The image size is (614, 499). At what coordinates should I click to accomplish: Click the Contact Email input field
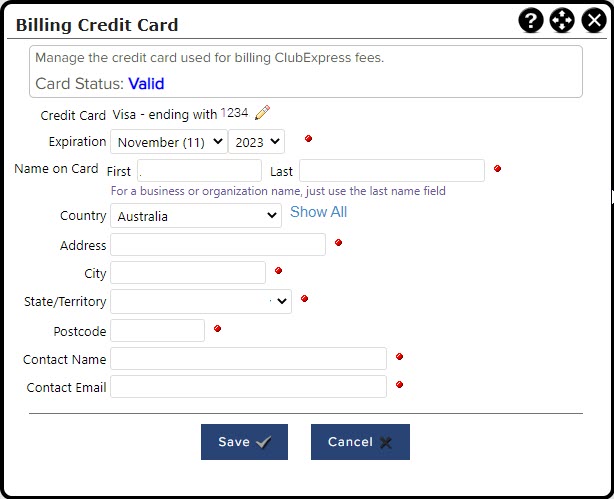point(248,386)
